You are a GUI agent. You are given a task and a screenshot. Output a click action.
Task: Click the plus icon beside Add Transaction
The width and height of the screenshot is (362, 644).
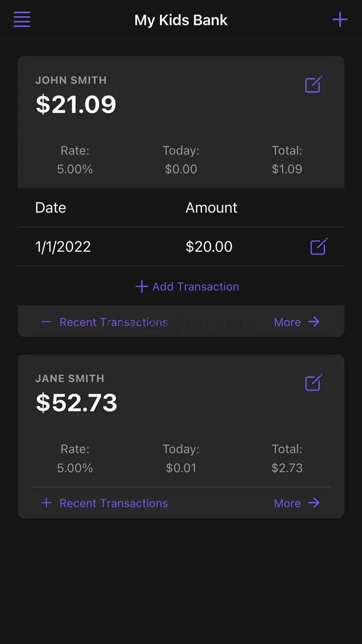coord(142,286)
